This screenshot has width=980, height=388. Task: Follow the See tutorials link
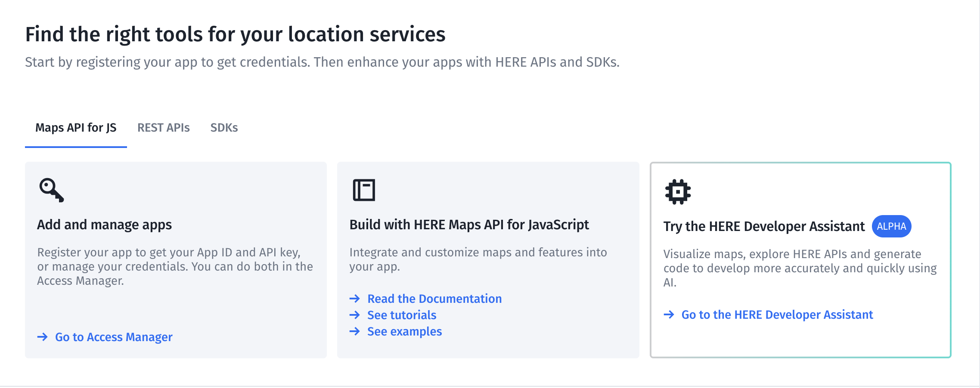pyautogui.click(x=402, y=315)
